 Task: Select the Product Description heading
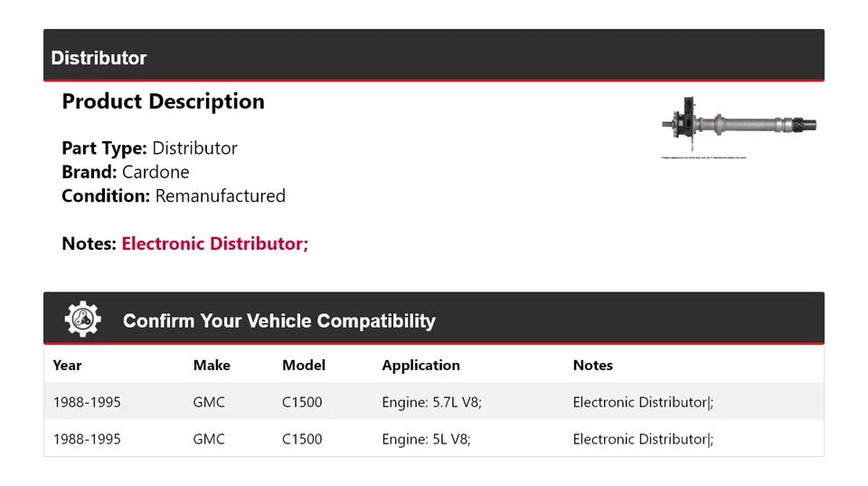point(163,101)
